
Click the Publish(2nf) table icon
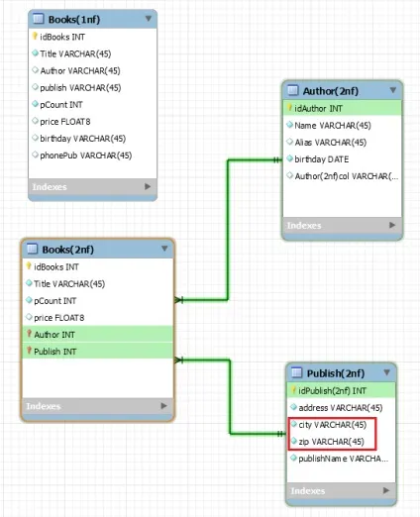tap(297, 372)
